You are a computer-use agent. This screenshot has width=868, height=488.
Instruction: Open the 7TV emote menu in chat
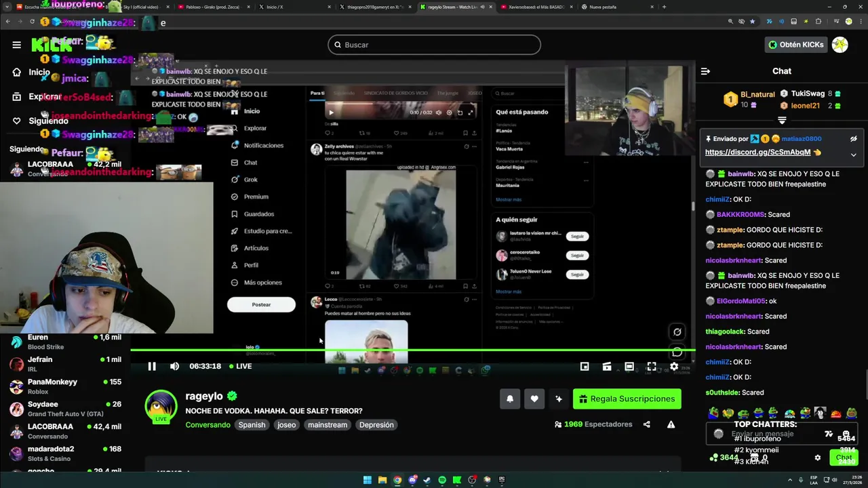point(829,434)
